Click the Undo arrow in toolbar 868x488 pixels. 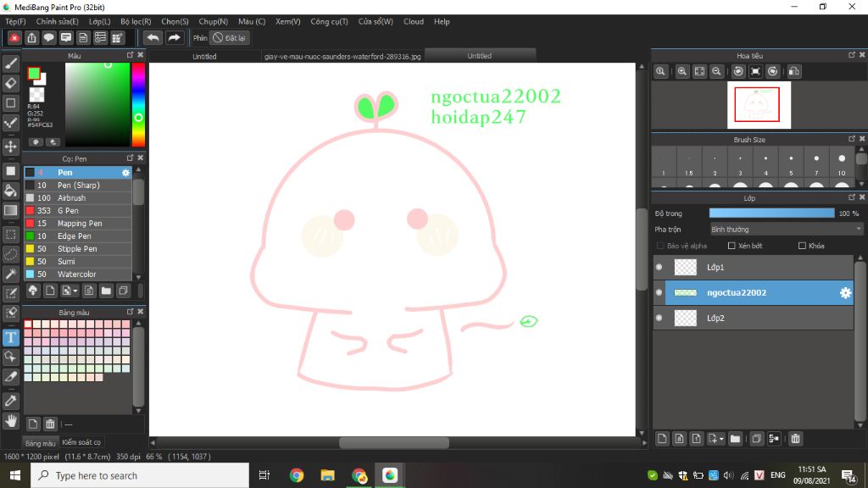pos(153,37)
